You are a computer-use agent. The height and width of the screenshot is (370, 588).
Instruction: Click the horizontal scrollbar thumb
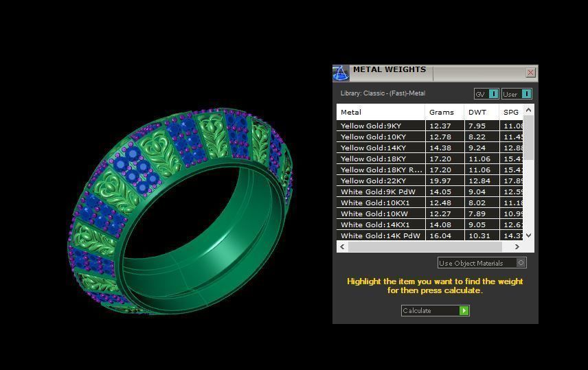(x=425, y=246)
